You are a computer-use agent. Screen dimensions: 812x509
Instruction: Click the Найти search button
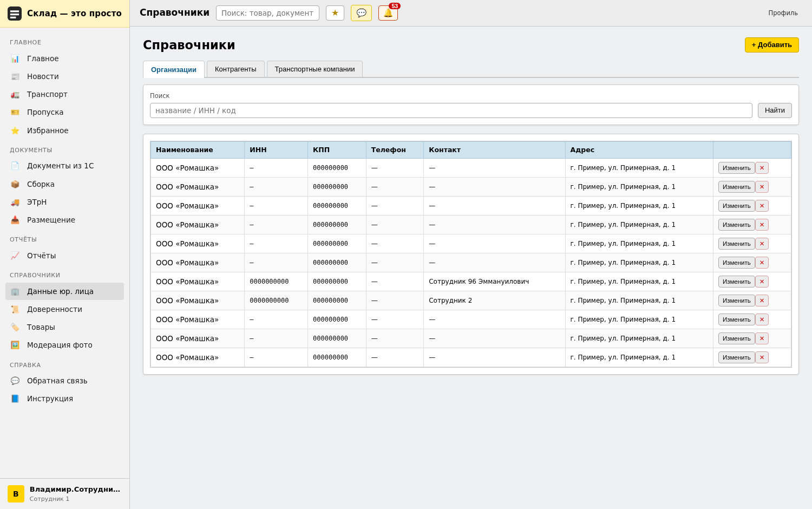[775, 110]
